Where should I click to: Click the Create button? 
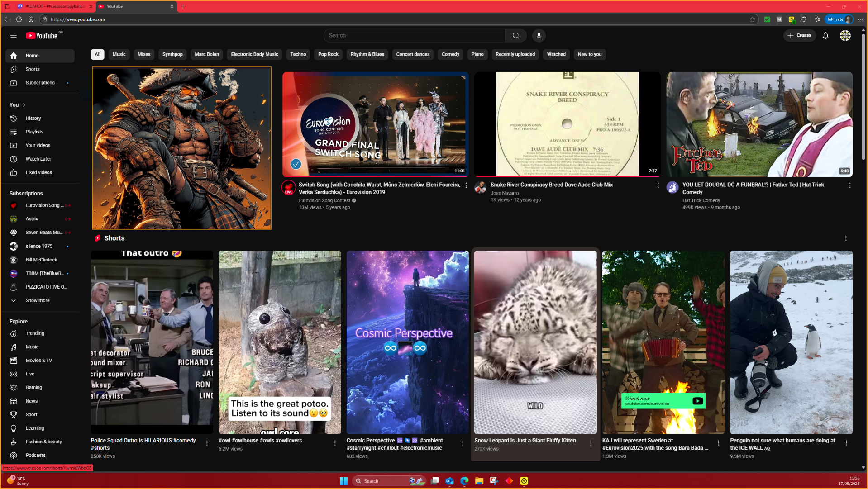pyautogui.click(x=799, y=35)
